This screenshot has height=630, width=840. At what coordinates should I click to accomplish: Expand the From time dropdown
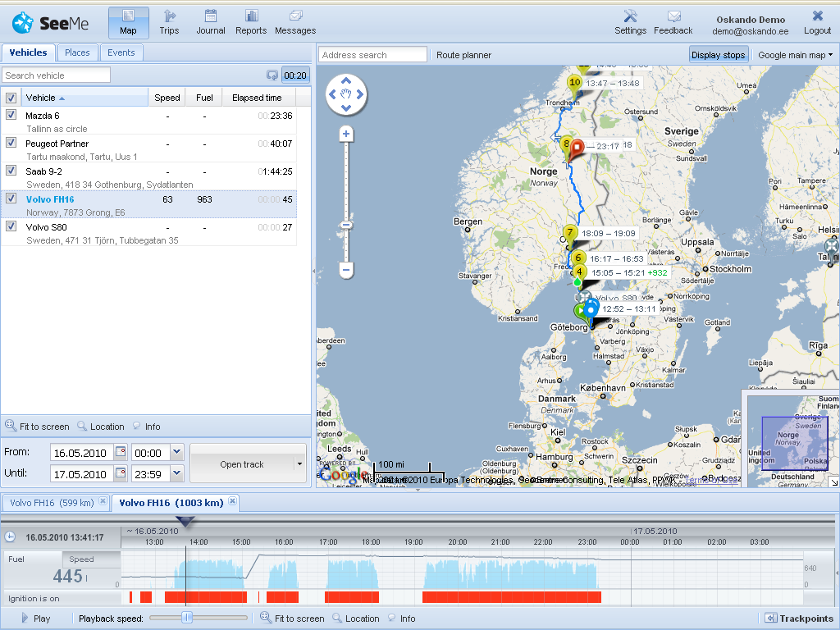177,452
